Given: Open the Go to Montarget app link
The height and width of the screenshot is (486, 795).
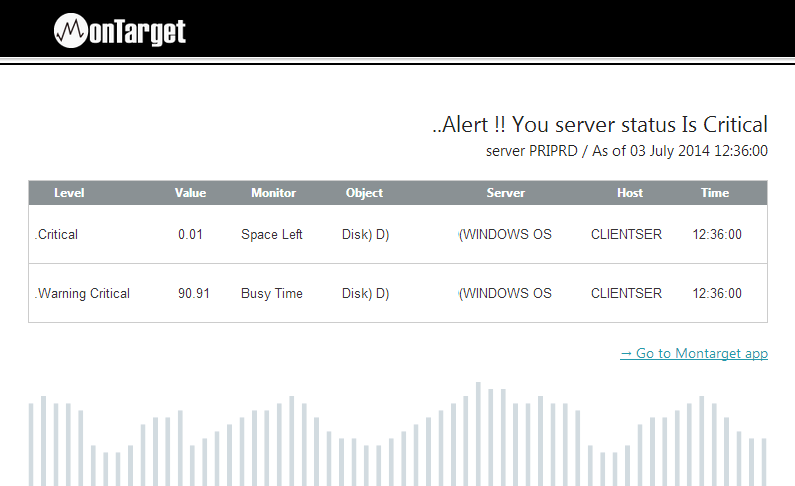Looking at the screenshot, I should pyautogui.click(x=694, y=353).
